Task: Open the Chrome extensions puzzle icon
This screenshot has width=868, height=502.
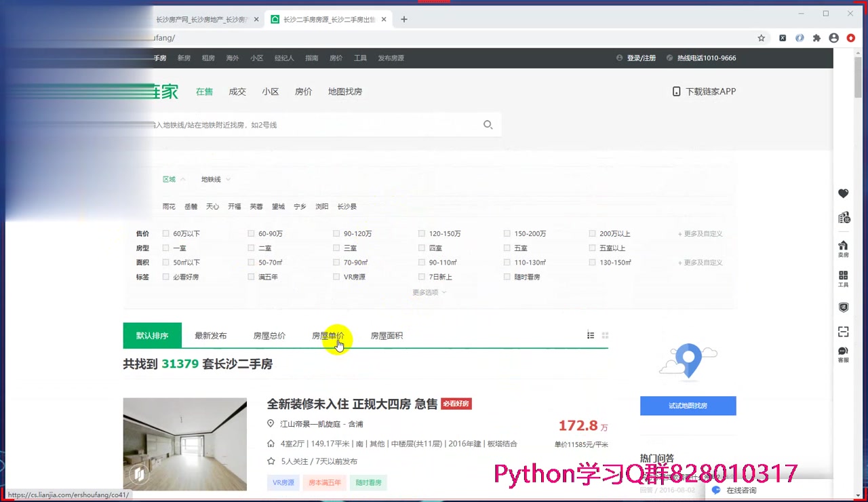Action: point(816,38)
